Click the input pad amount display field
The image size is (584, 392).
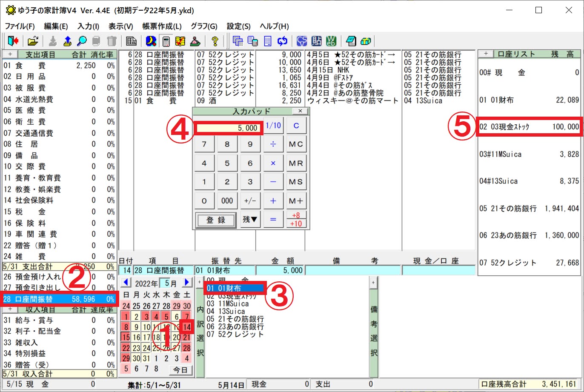pos(228,128)
